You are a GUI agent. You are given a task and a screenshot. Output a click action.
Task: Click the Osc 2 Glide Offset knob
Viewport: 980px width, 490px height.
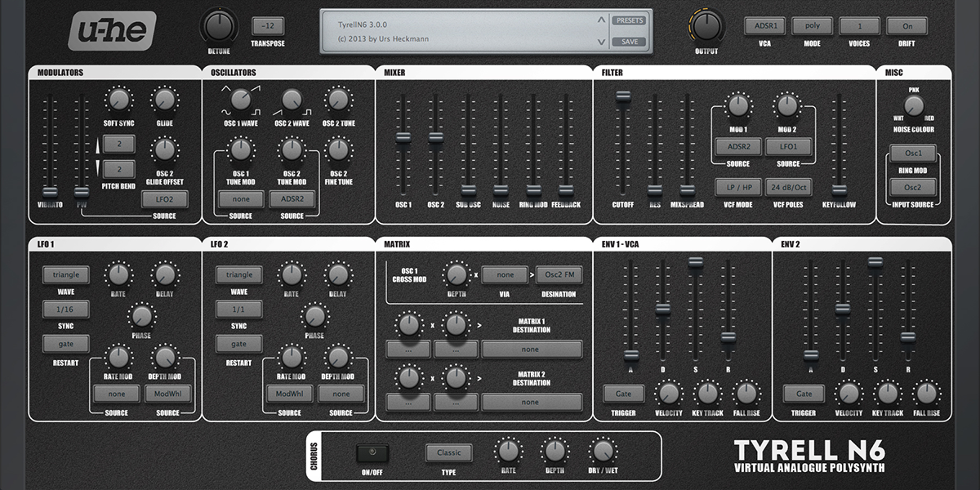165,149
